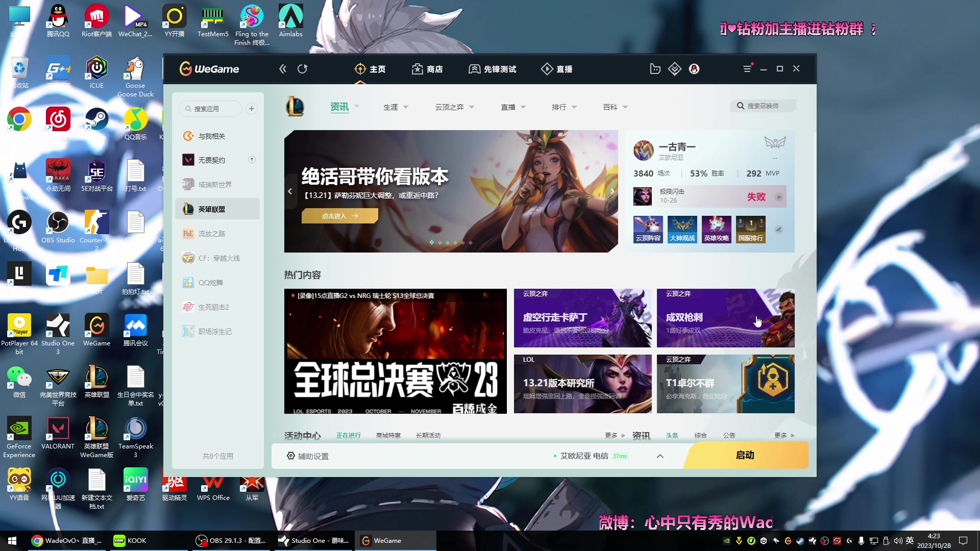980x551 pixels.
Task: Add an application with the plus button
Action: tap(252, 109)
